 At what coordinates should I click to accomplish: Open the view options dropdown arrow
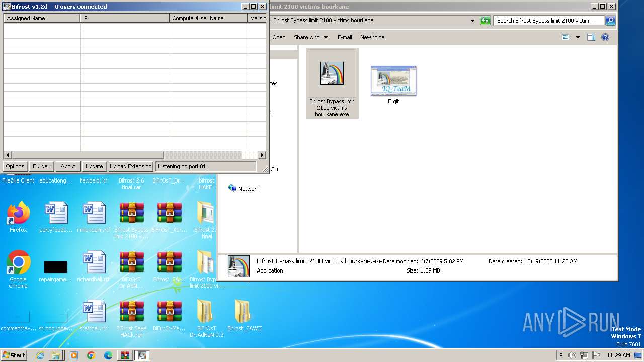(578, 37)
